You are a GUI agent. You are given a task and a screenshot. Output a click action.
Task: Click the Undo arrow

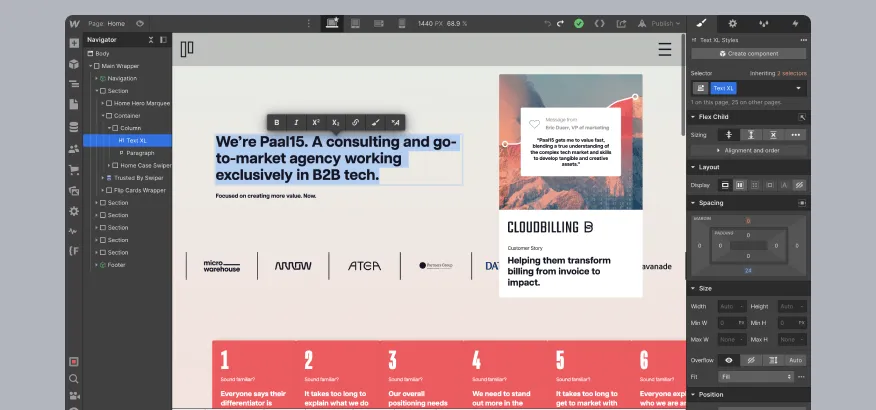coord(548,23)
